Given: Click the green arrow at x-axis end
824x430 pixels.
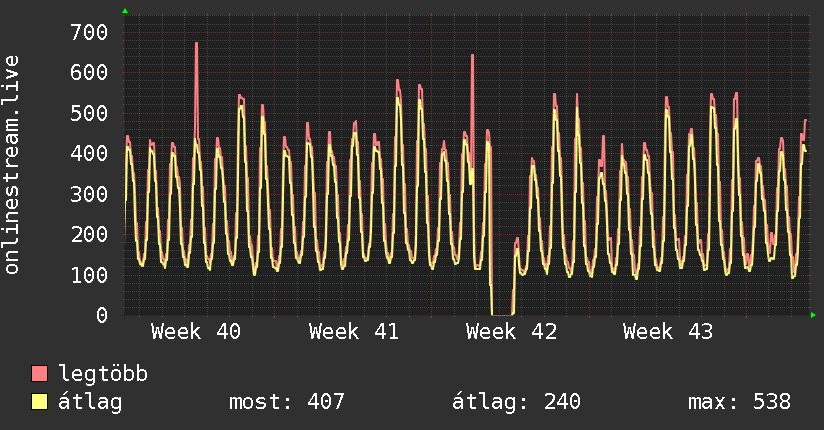Looking at the screenshot, I should tap(813, 315).
